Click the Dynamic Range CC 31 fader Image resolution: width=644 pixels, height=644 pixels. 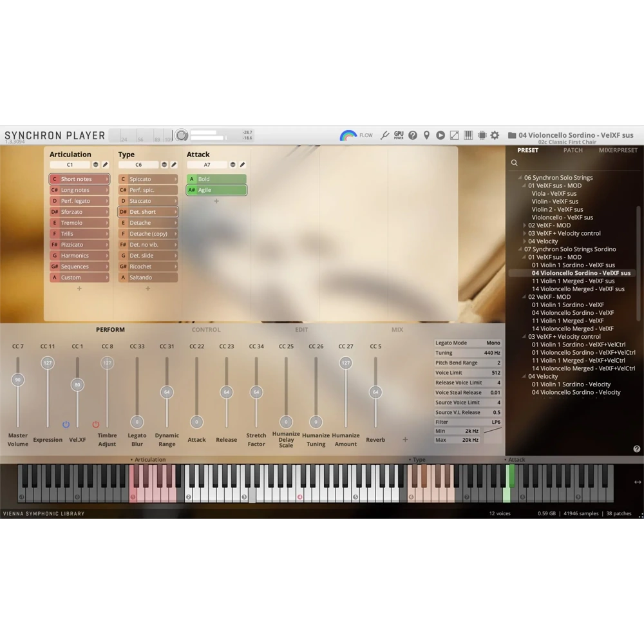[x=167, y=392]
